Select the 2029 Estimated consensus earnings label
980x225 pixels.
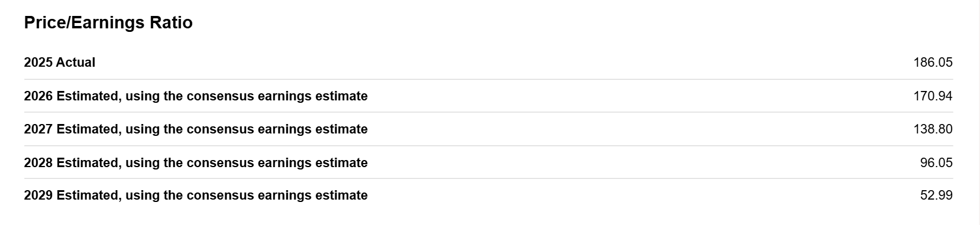(x=196, y=195)
